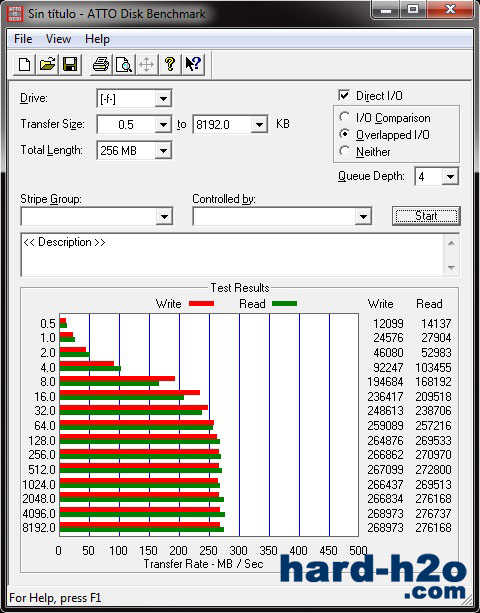Click the ATTO application icon in title bar

pyautogui.click(x=15, y=14)
